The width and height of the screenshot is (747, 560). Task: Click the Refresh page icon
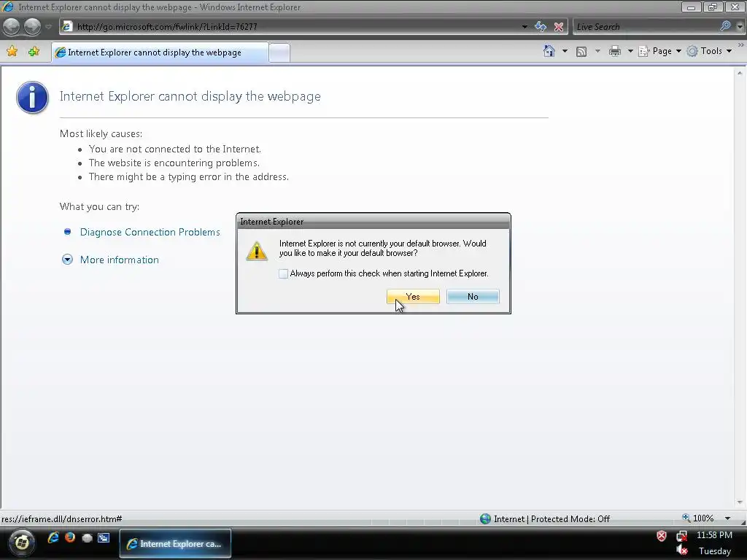click(x=541, y=27)
